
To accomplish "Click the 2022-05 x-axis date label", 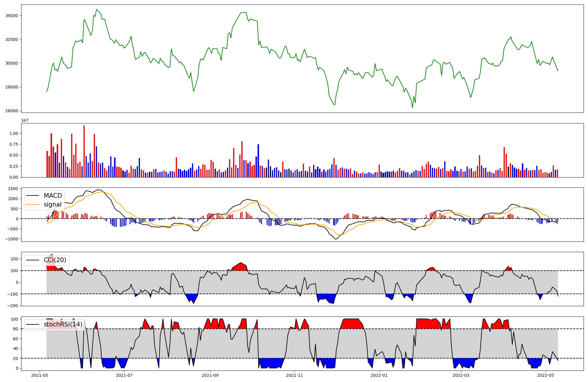I will coord(546,375).
